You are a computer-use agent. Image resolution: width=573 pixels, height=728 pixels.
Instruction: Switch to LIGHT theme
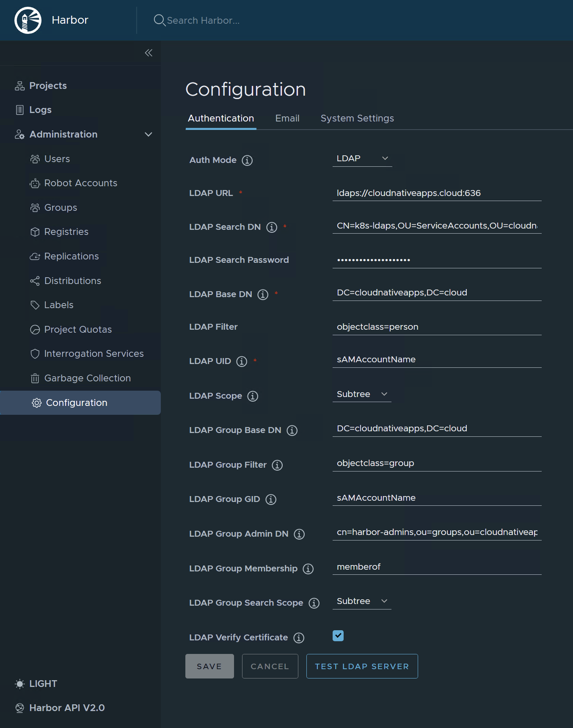[x=43, y=684]
